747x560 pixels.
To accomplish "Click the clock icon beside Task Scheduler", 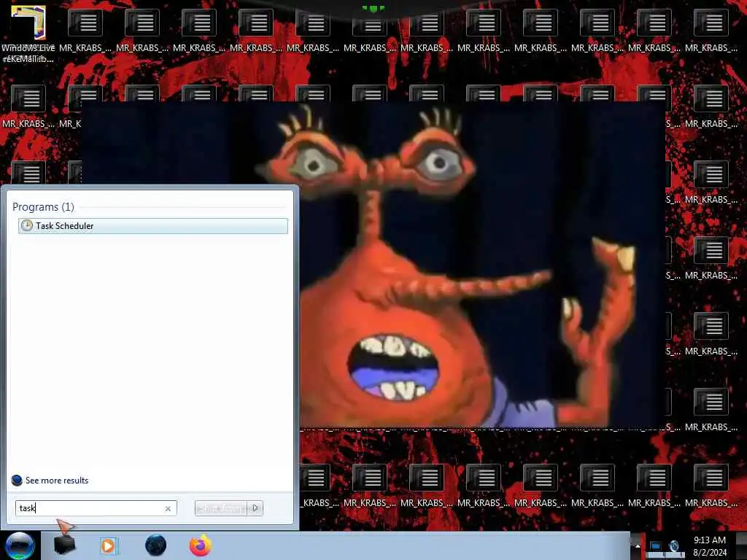I will click(27, 226).
